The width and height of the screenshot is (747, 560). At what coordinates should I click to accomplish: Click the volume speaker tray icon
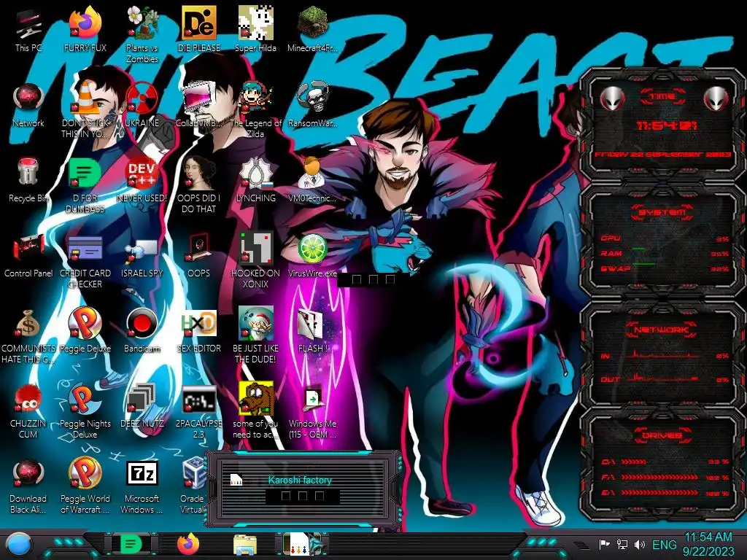pyautogui.click(x=639, y=544)
